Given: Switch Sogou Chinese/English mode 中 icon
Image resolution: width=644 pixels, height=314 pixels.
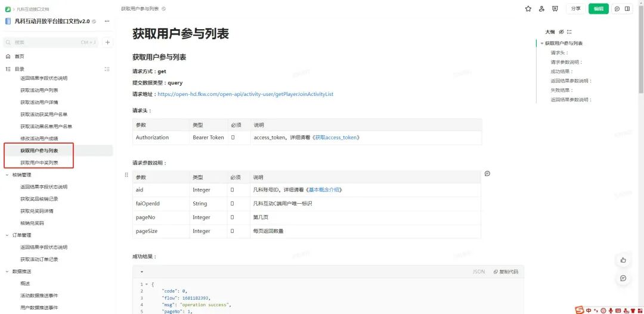Looking at the screenshot, I should pyautogui.click(x=589, y=310).
